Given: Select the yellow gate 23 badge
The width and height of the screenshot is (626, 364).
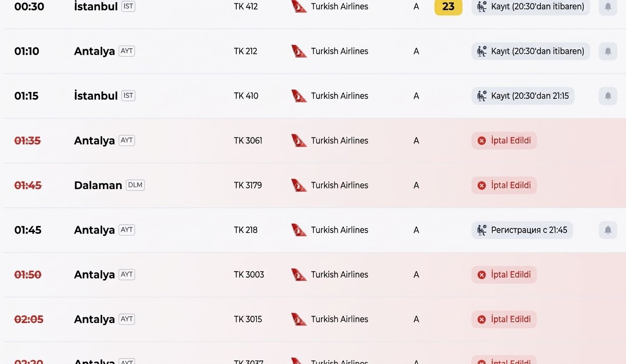Looking at the screenshot, I should tap(448, 7).
